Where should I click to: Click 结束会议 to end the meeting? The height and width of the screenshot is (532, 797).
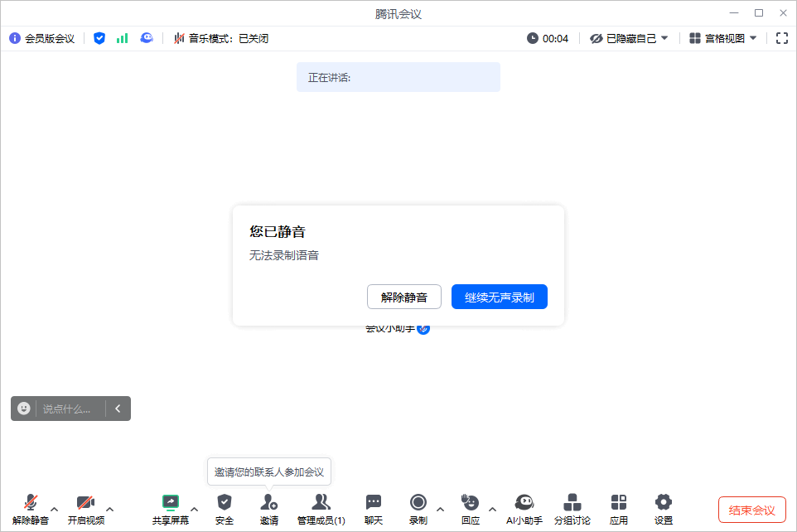(x=750, y=510)
